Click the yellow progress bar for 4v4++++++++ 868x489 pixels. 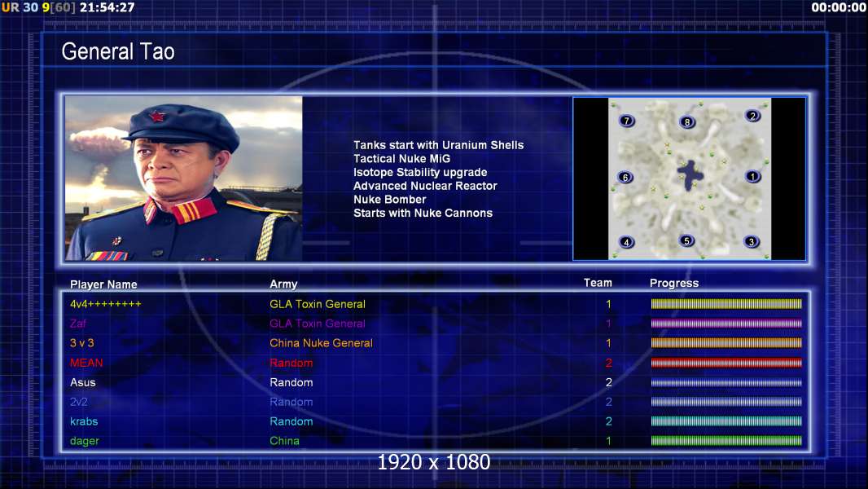click(x=726, y=303)
